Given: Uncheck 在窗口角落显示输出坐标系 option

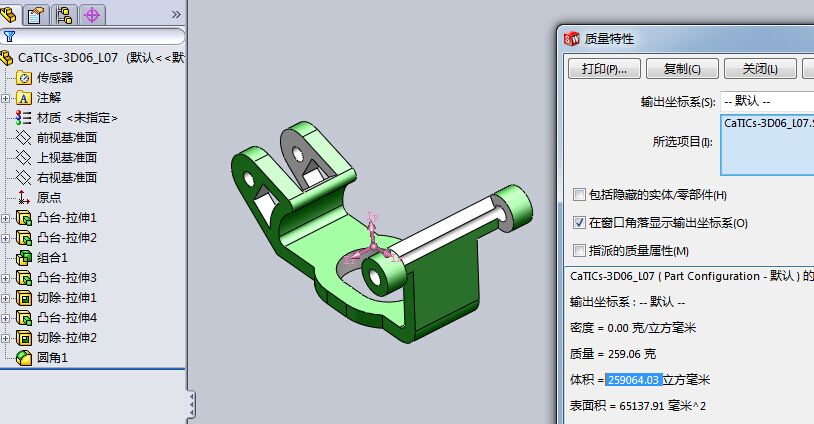Looking at the screenshot, I should pyautogui.click(x=579, y=223).
